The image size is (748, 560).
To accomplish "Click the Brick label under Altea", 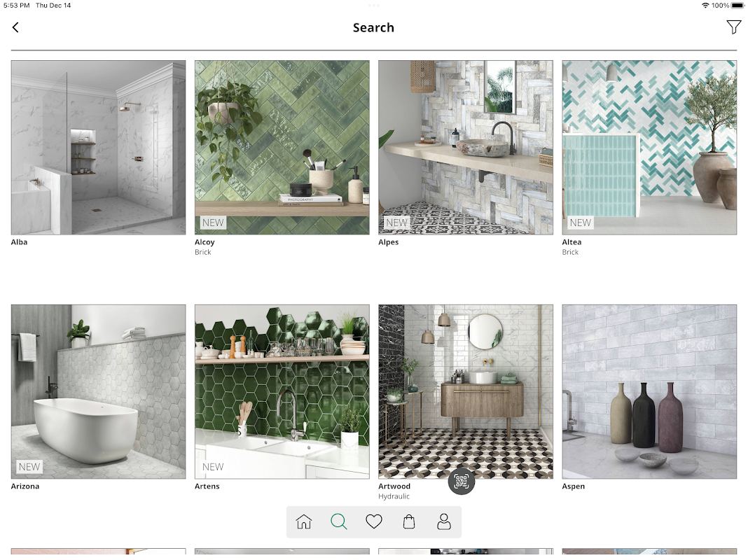I will click(570, 252).
